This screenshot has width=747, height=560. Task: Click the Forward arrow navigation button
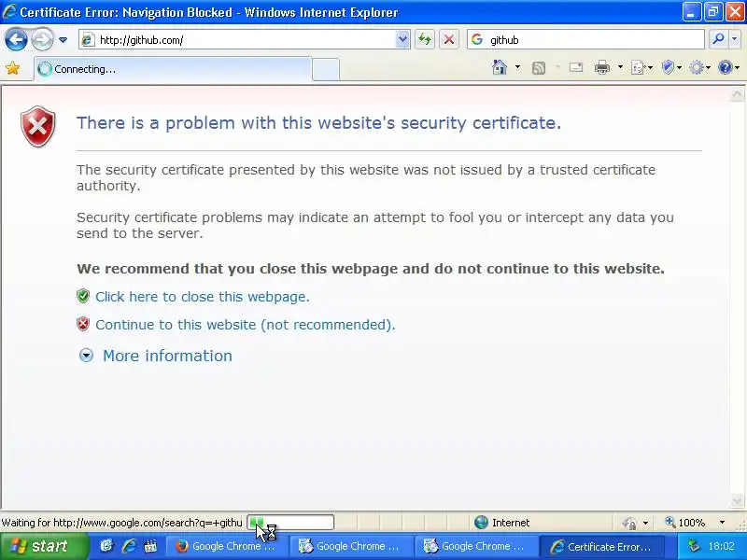coord(42,39)
